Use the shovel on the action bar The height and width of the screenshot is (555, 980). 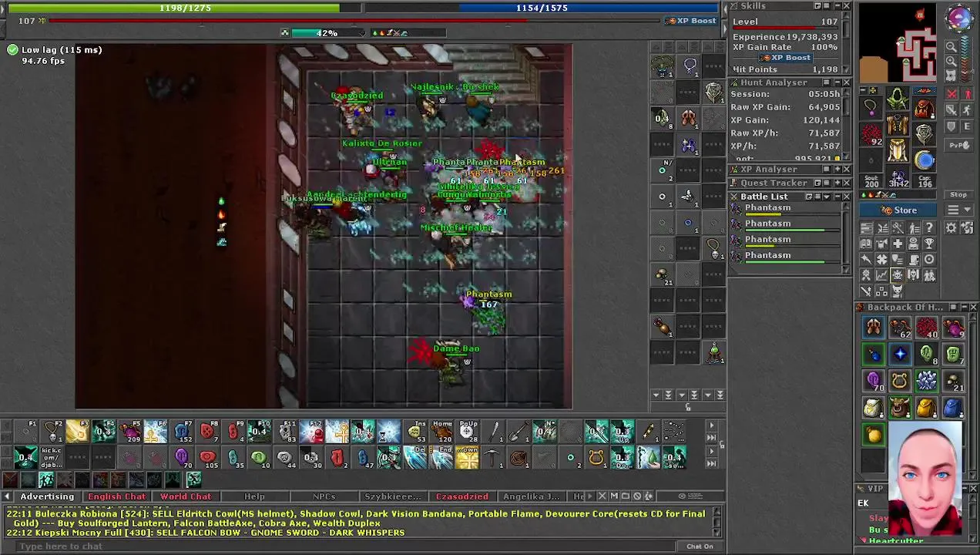click(x=518, y=430)
